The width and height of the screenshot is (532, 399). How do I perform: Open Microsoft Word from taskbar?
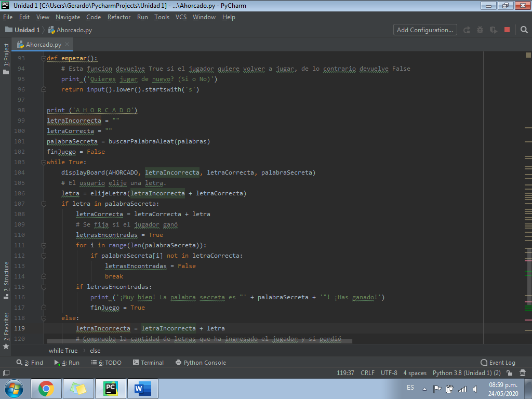click(x=142, y=389)
